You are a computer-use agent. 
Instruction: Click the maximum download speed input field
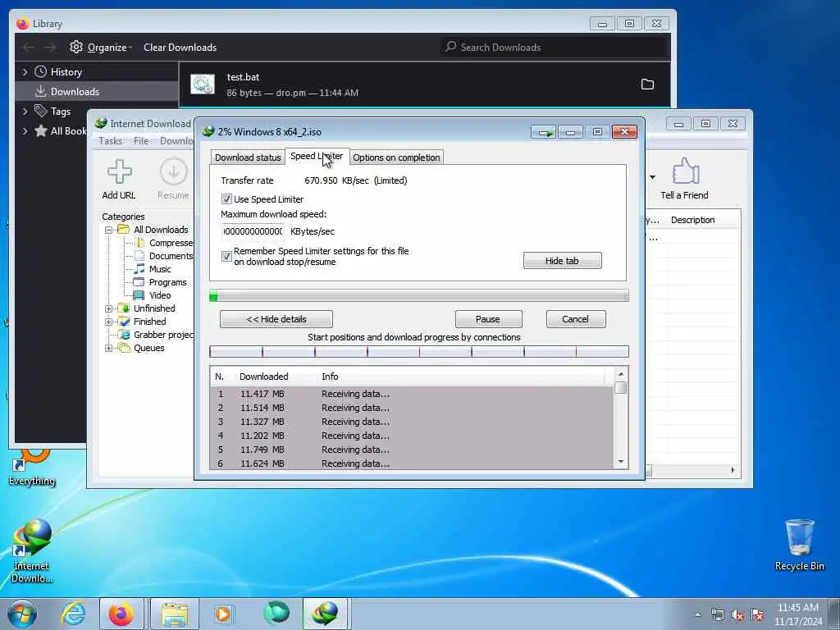pos(253,231)
